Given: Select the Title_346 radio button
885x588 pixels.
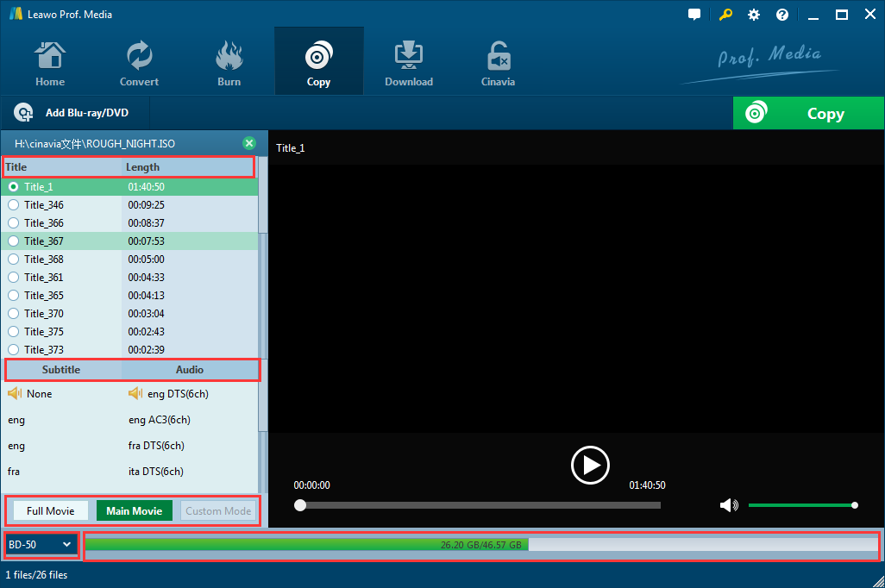Looking at the screenshot, I should (x=14, y=205).
